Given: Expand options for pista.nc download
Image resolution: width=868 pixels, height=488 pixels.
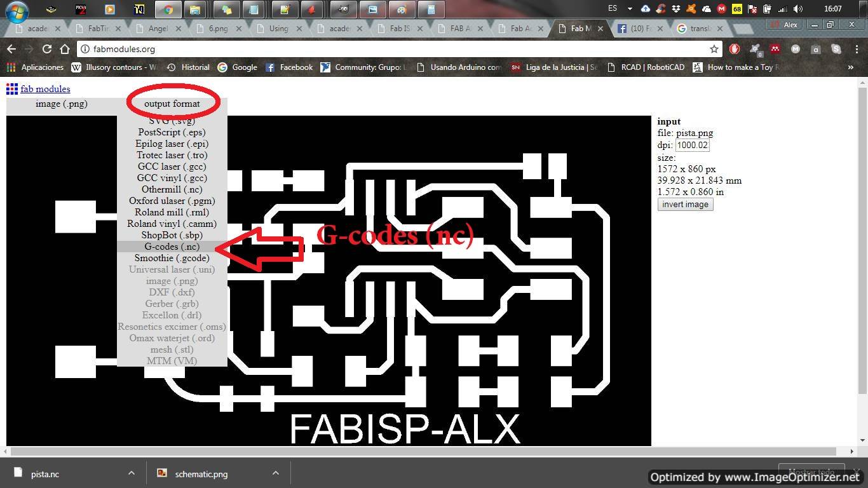Looking at the screenshot, I should [x=131, y=473].
